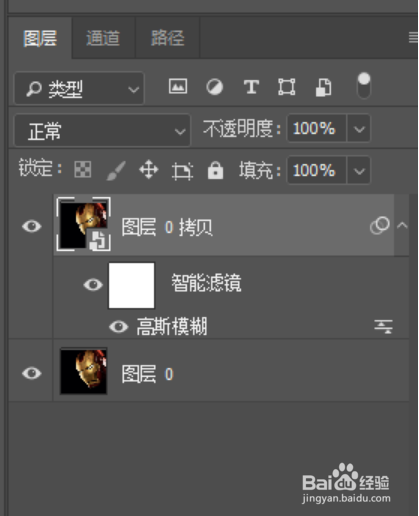Screen dimensions: 419x516
Task: Click the 填充 value field
Action: (x=317, y=170)
